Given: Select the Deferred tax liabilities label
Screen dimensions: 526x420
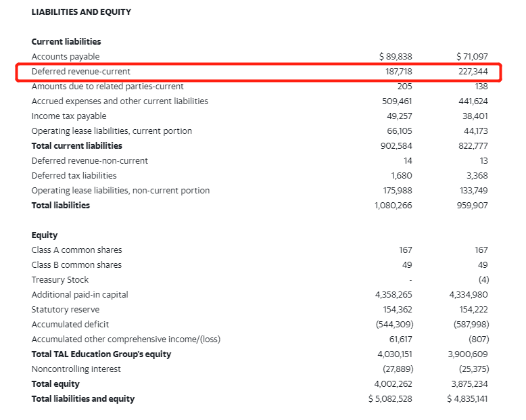Looking at the screenshot, I should click(74, 176).
